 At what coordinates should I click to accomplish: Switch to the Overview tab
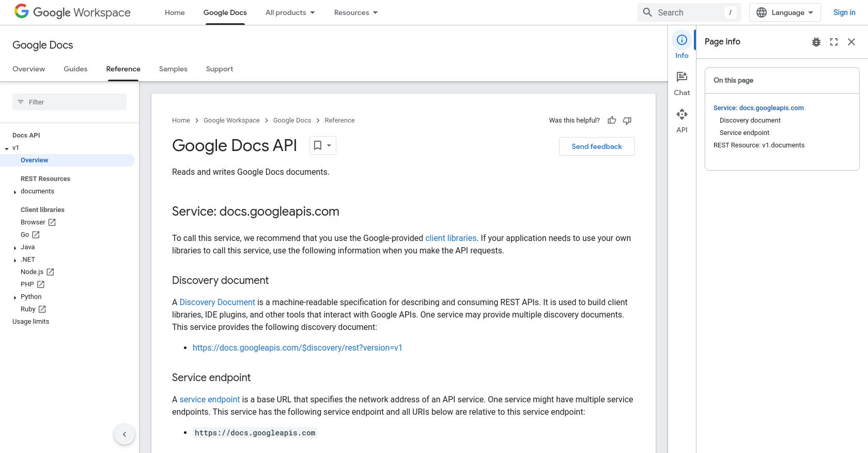[x=29, y=69]
